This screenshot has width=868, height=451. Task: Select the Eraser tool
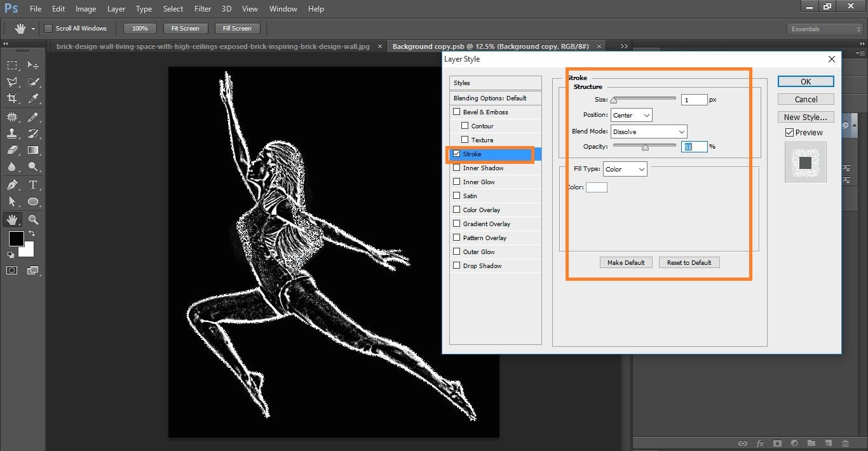(12, 151)
